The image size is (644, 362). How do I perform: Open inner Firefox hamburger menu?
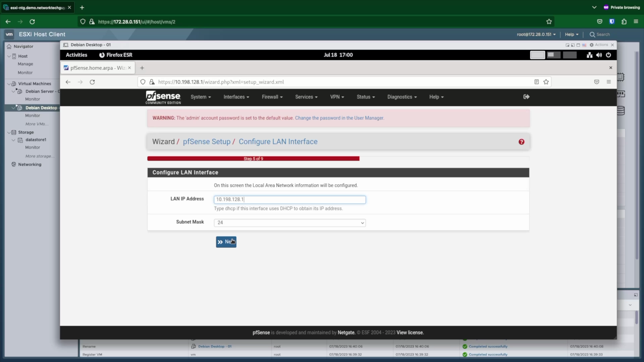pos(609,82)
